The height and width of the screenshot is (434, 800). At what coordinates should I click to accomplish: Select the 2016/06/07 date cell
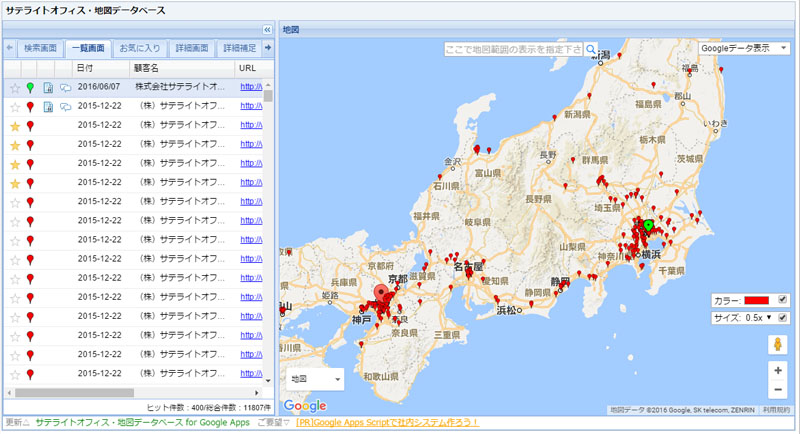[99, 87]
